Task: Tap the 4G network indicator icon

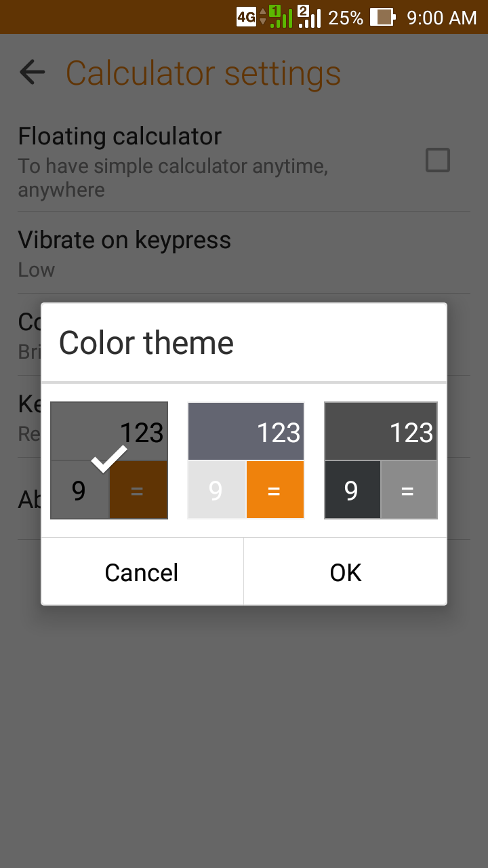Action: click(x=246, y=17)
